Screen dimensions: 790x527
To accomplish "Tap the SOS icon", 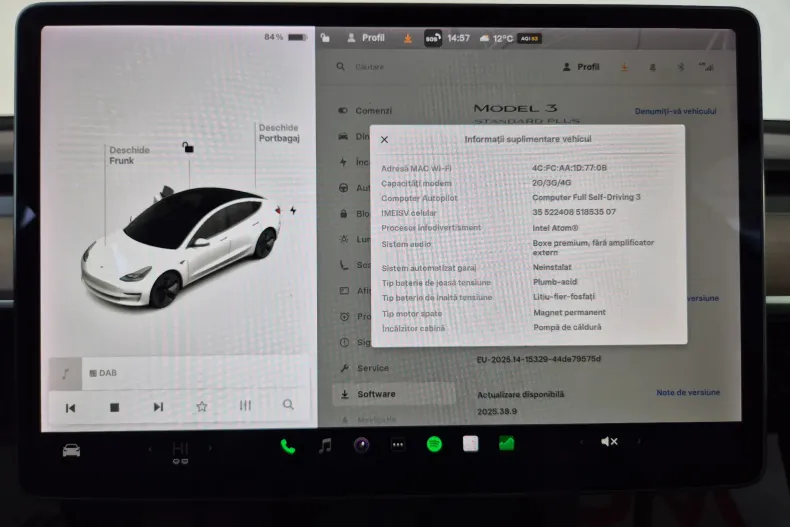I will [433, 38].
